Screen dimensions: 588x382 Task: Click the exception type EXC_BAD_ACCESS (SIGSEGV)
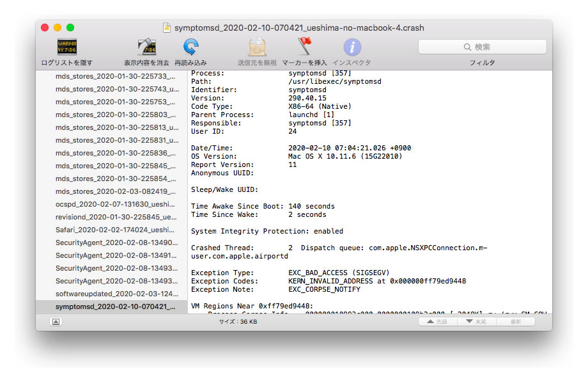(x=339, y=273)
